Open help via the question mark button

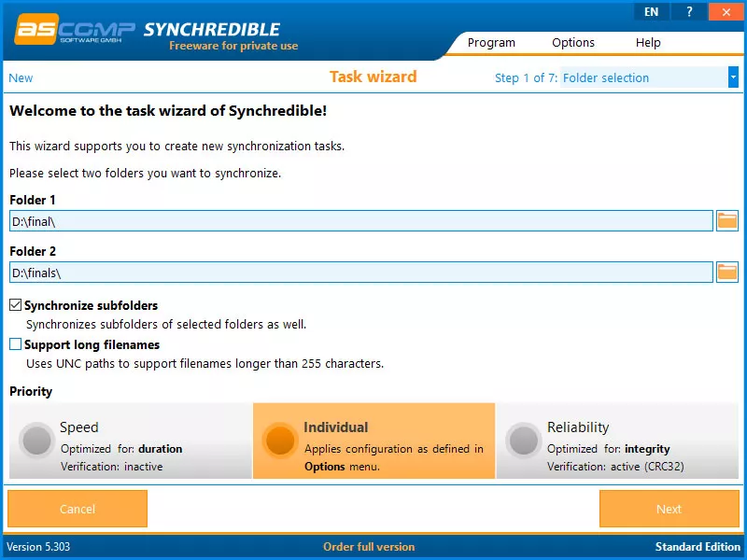tap(689, 12)
